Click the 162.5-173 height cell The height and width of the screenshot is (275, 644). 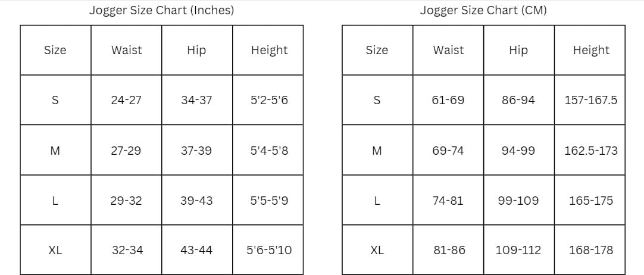click(x=590, y=150)
